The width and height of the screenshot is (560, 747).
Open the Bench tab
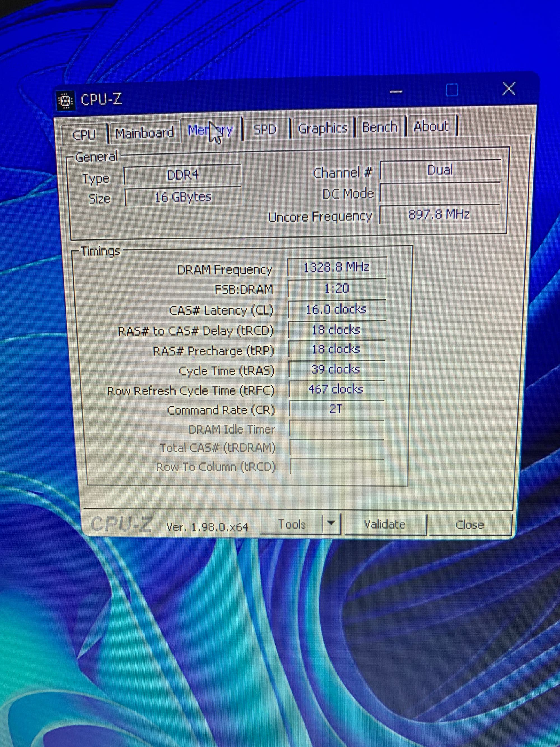[x=380, y=127]
